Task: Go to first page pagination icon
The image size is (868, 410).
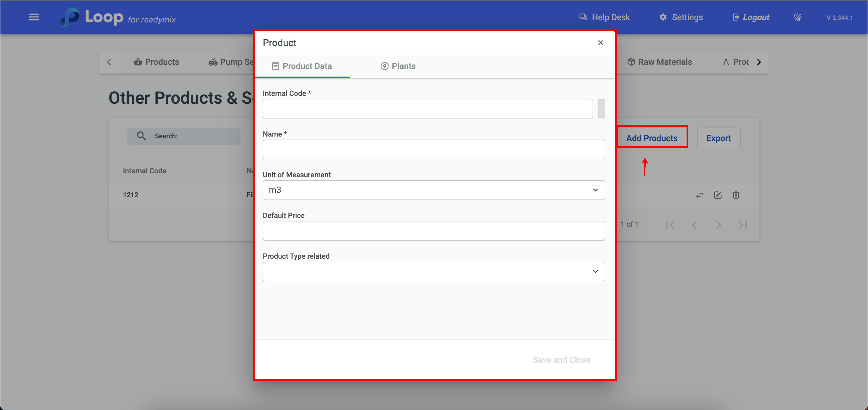Action: coord(670,225)
